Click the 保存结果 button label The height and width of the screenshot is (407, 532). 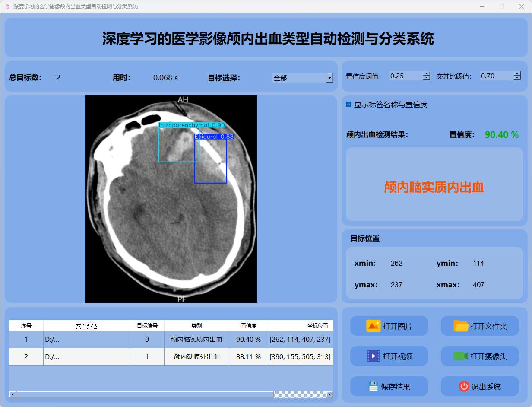click(x=396, y=387)
